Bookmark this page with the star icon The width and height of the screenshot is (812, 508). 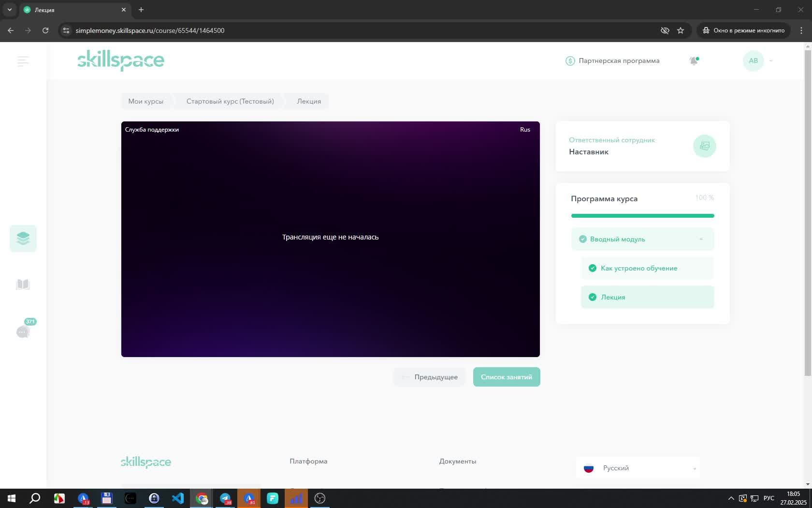(681, 30)
